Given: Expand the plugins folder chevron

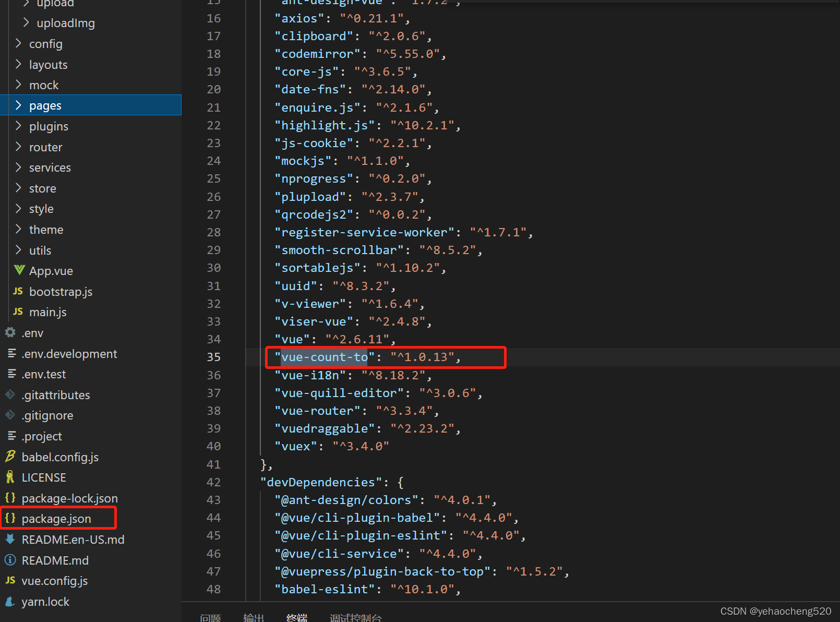Looking at the screenshot, I should [19, 126].
